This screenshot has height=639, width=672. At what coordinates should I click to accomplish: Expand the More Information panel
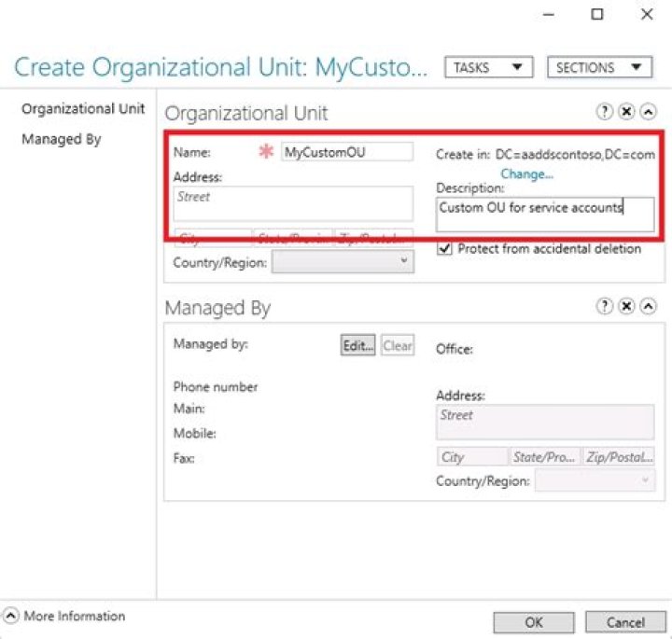click(x=10, y=616)
